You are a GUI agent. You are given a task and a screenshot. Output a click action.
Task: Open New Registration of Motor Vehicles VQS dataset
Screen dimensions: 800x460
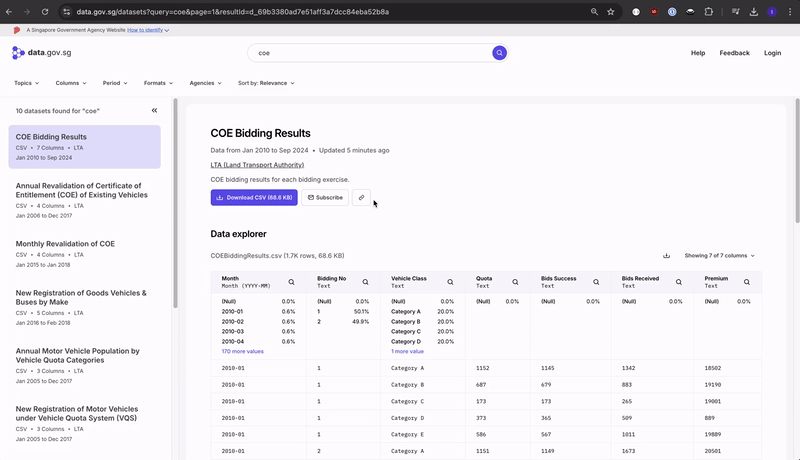85,423
